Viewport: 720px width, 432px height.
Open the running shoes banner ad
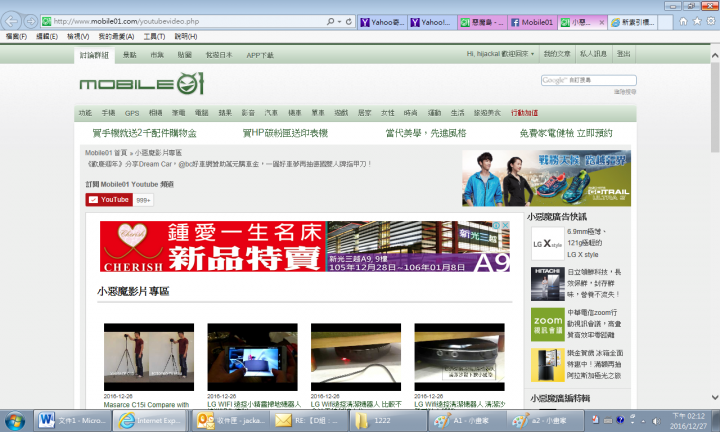(x=546, y=178)
